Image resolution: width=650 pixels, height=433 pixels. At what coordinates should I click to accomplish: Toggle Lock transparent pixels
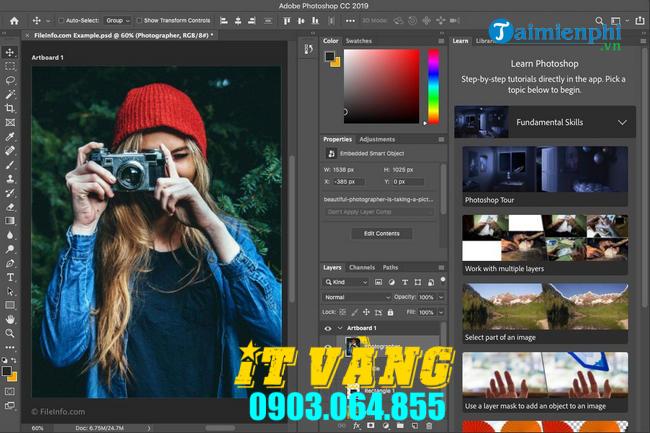[343, 312]
